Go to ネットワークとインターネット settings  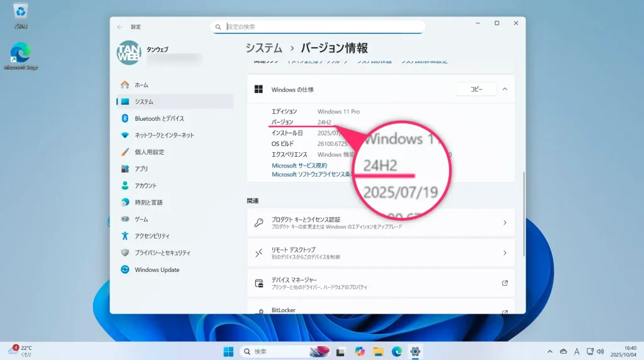(x=164, y=135)
